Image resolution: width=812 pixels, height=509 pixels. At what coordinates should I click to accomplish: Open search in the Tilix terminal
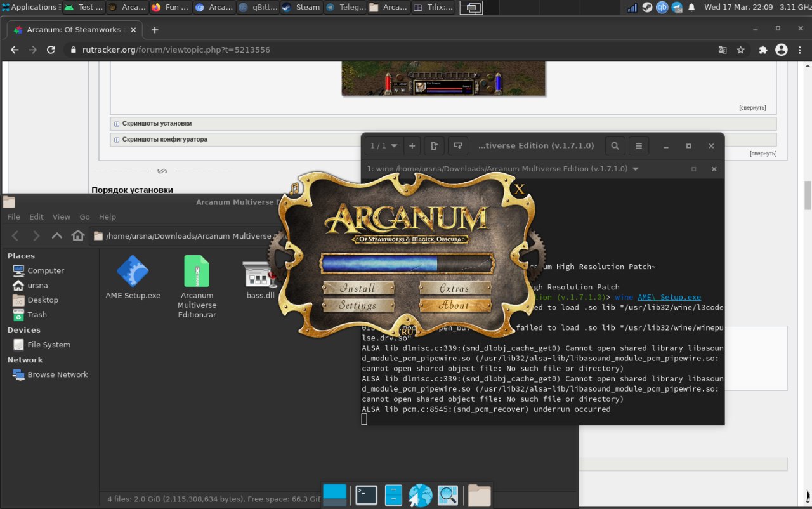click(615, 146)
